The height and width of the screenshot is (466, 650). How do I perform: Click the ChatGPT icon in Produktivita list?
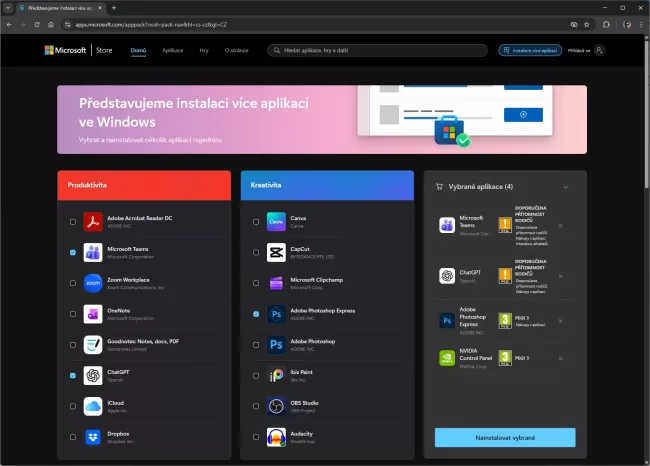point(93,376)
